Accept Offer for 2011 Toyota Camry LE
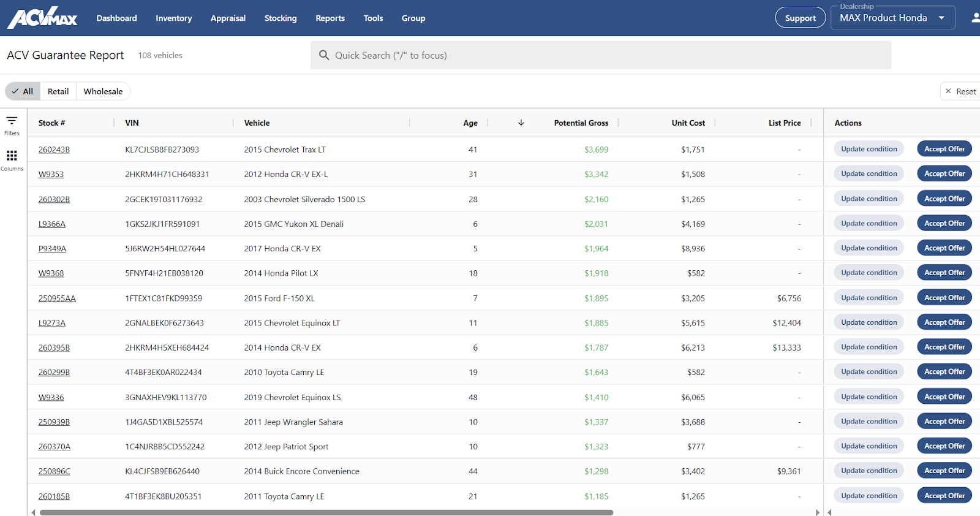 pos(944,496)
